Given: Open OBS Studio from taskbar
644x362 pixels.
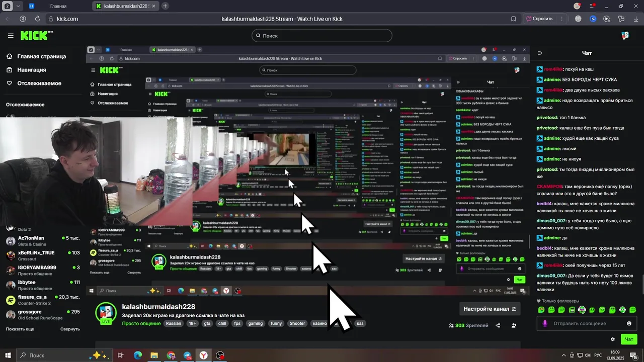Looking at the screenshot, I should pyautogui.click(x=220, y=355).
